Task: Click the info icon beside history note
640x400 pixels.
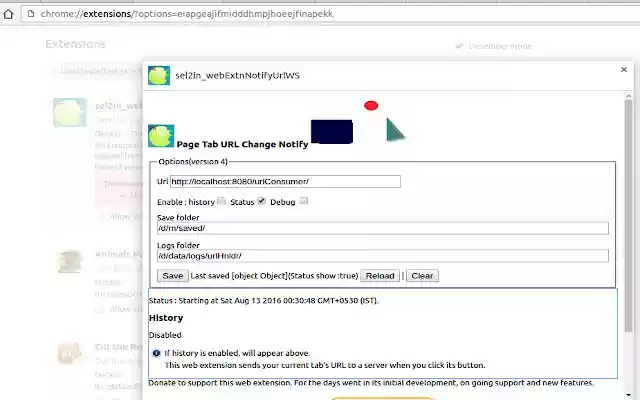Action: coord(156,353)
